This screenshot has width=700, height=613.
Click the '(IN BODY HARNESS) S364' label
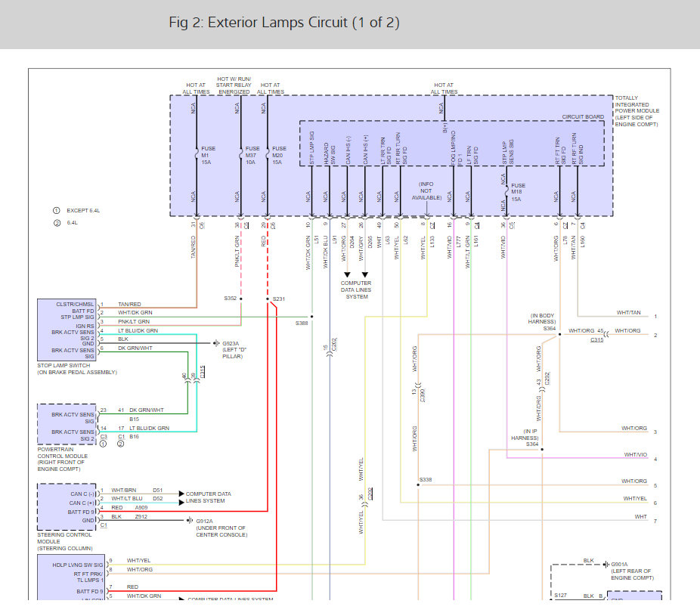pyautogui.click(x=542, y=322)
